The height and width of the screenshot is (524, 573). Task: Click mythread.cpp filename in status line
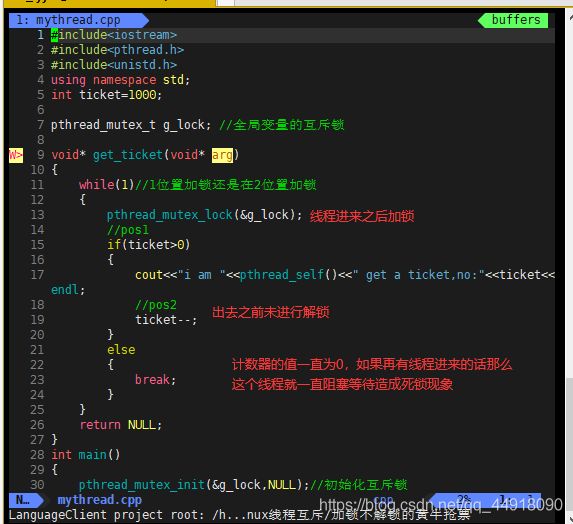coord(99,500)
